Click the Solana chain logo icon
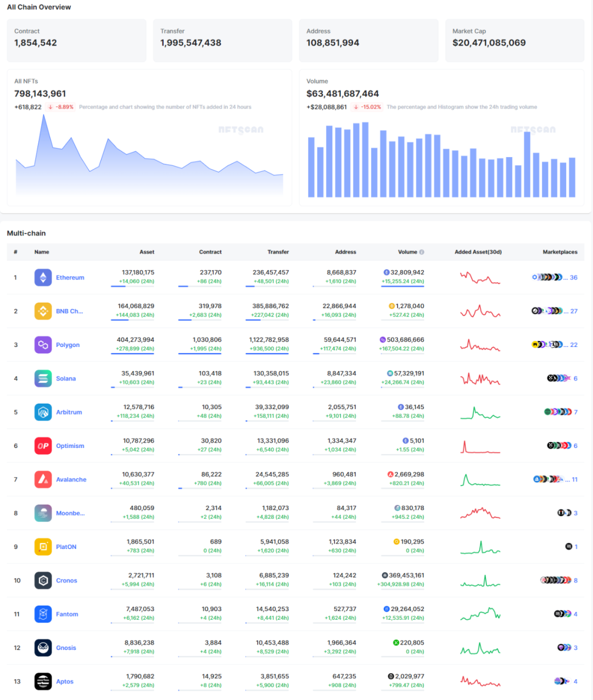Screen dimensions: 593x700 coord(43,378)
